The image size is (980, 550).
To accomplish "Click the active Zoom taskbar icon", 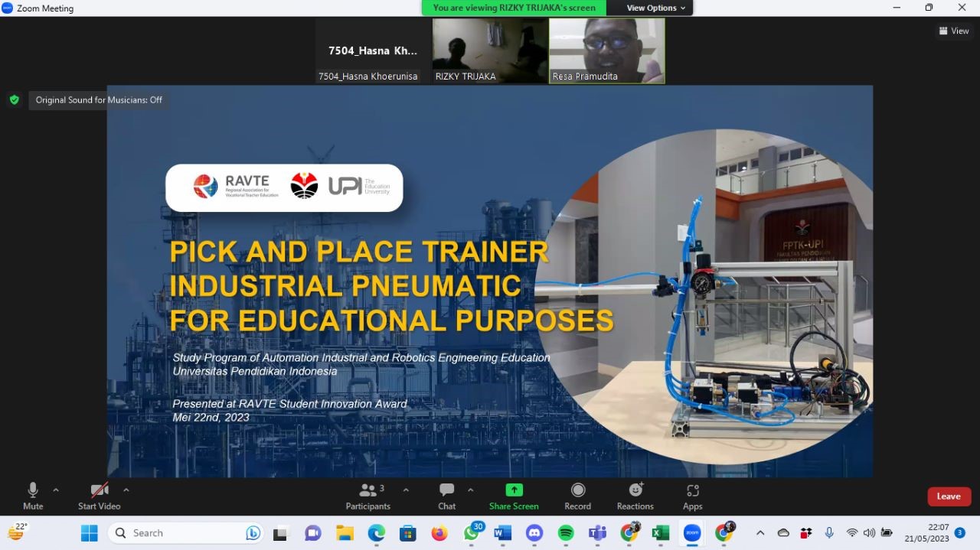I will (692, 533).
